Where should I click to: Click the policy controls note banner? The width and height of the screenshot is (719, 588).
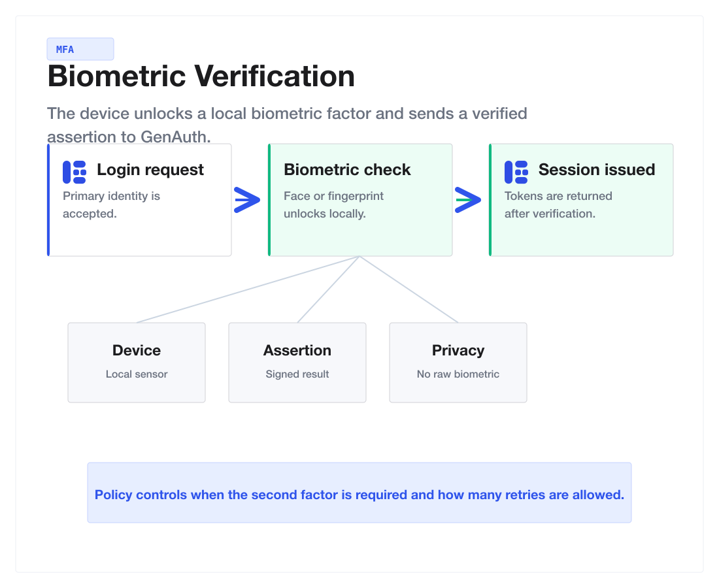[359, 493]
